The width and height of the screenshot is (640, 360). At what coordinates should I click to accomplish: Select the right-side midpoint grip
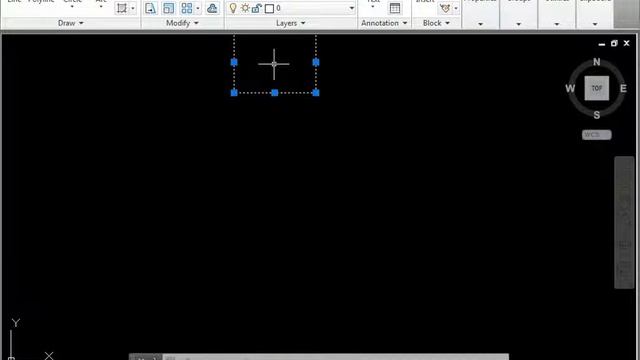point(316,62)
